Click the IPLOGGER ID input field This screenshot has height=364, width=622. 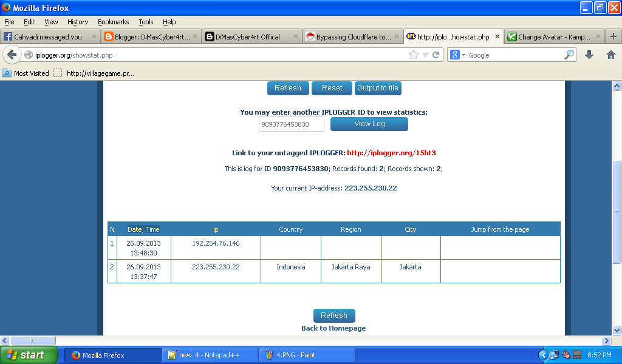click(291, 124)
